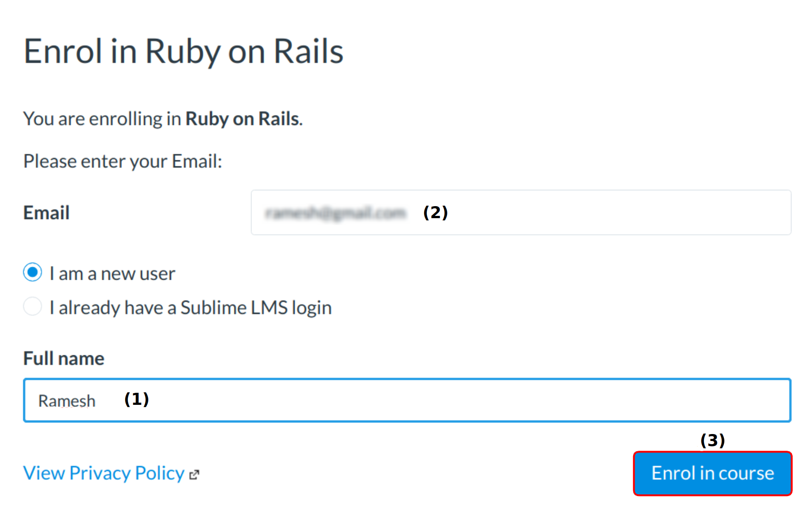Screen dimensions: 812x516
Task: Select the "I am a new user" radio button
Action: (x=32, y=272)
